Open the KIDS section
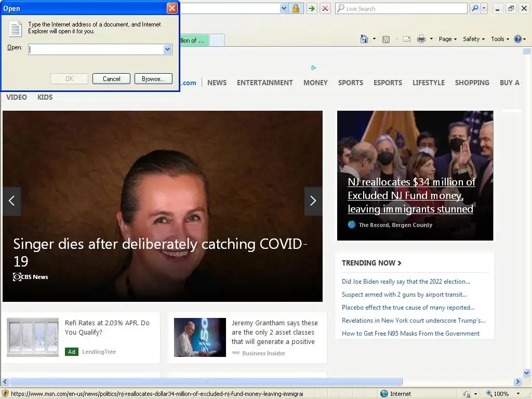Viewport: 532px width, 399px height. coord(45,97)
